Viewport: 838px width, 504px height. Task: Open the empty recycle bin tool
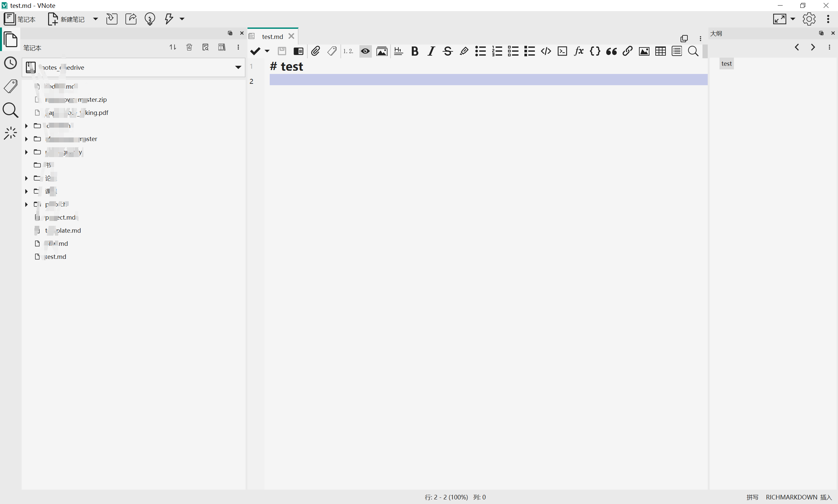189,47
